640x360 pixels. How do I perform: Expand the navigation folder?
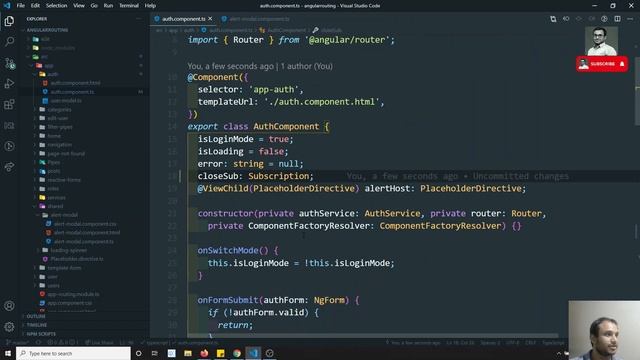(60, 144)
